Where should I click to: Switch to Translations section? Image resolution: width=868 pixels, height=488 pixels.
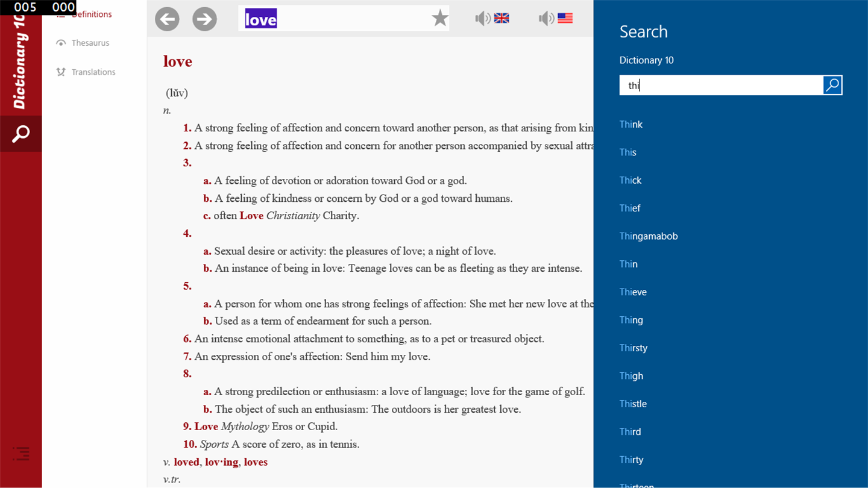click(93, 72)
